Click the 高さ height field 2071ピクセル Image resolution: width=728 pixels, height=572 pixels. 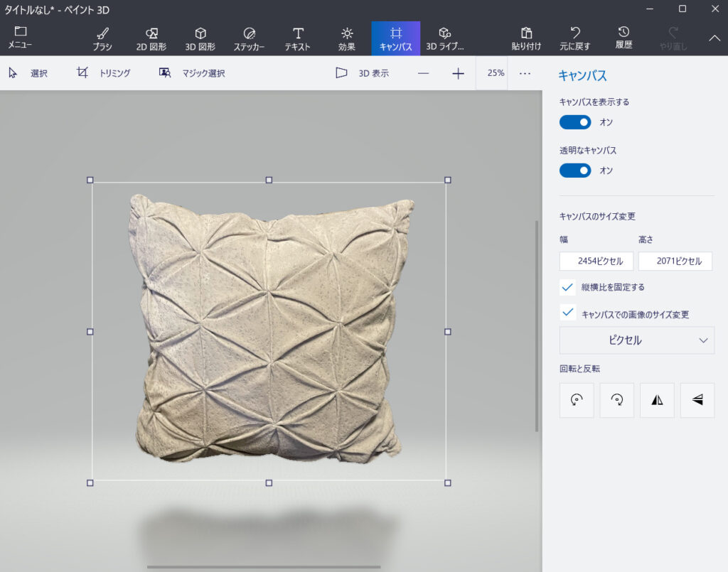tap(675, 261)
